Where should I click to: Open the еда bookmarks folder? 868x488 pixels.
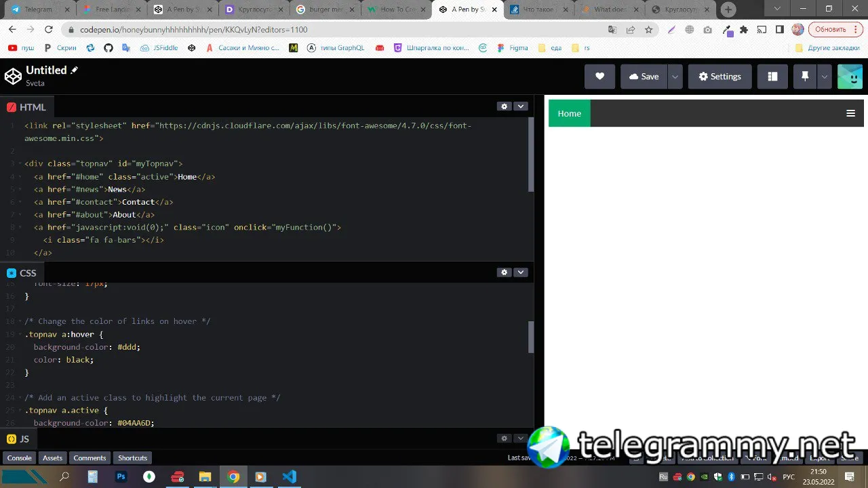coord(549,48)
